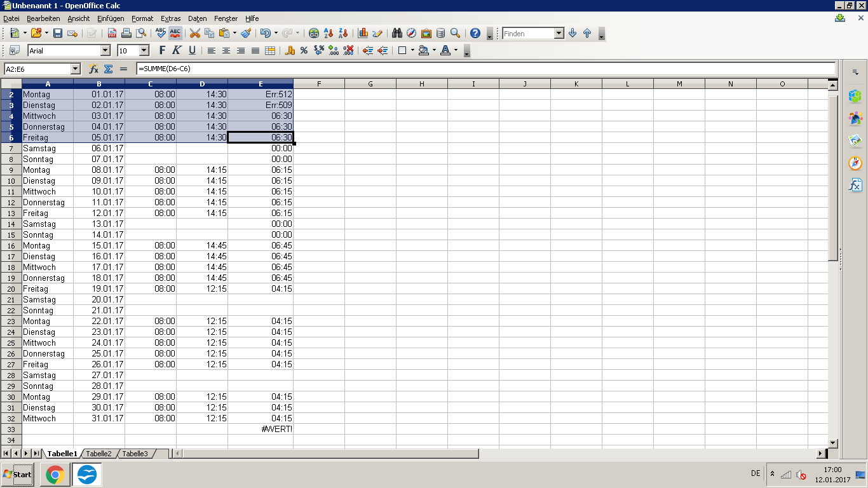Screen dimensions: 868x488
Task: Open the Data Sources icon
Action: click(x=440, y=33)
